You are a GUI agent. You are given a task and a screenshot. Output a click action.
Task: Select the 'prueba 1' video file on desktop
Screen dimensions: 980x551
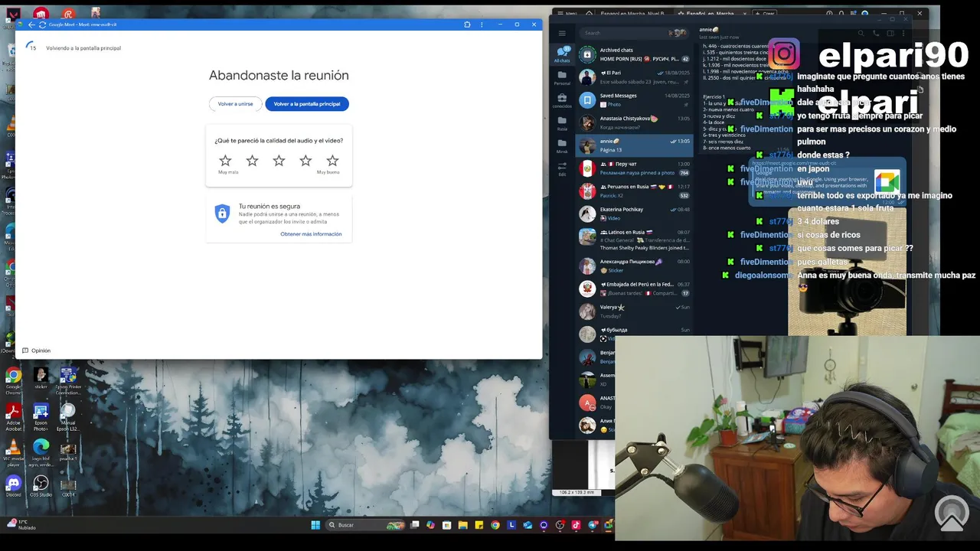click(68, 452)
